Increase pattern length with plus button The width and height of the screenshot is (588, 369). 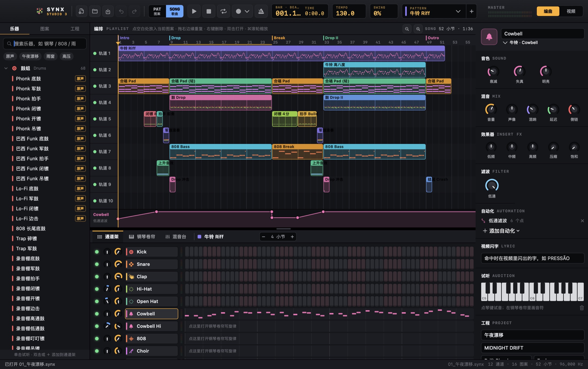[292, 237]
